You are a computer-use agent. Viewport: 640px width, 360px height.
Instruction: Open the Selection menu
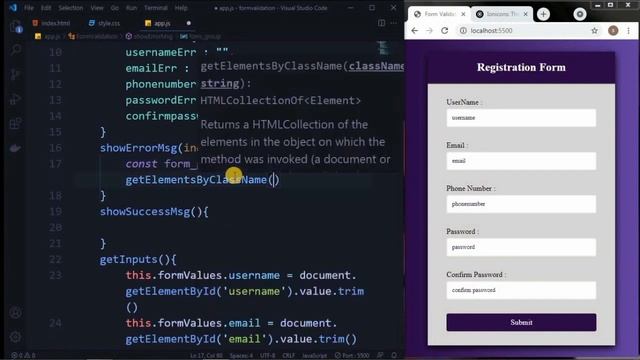click(x=71, y=8)
